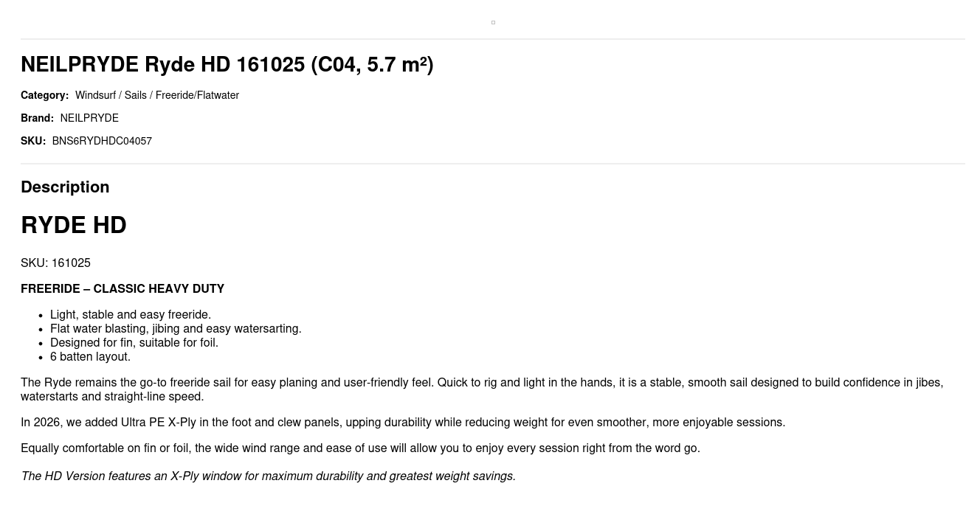Click the FREERIDE – CLASSIC HEAVY DUTY subheading

(x=122, y=289)
